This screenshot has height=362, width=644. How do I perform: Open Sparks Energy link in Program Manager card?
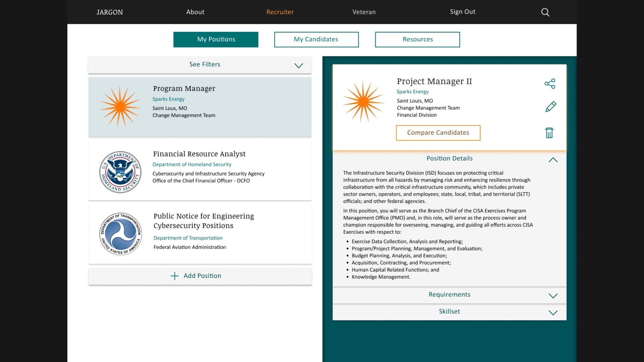[168, 99]
